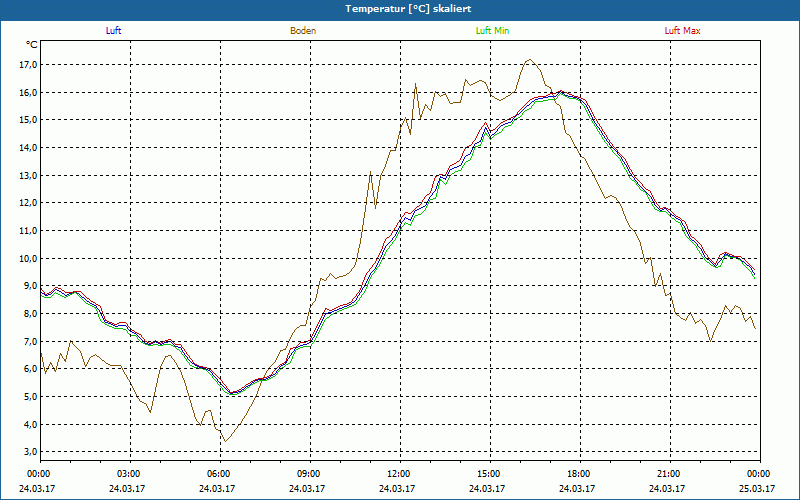This screenshot has height=500, width=800.
Task: Click the 3,0 y-axis value
Action: point(31,452)
